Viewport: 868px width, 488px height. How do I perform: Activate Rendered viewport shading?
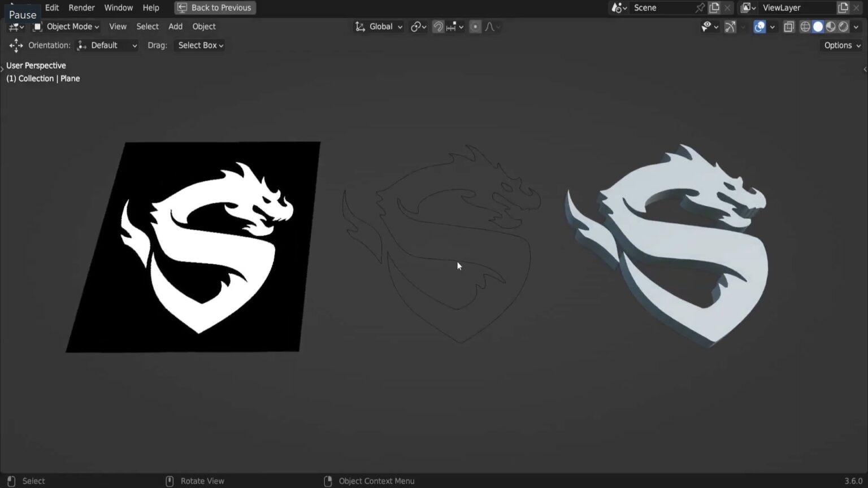pyautogui.click(x=844, y=27)
